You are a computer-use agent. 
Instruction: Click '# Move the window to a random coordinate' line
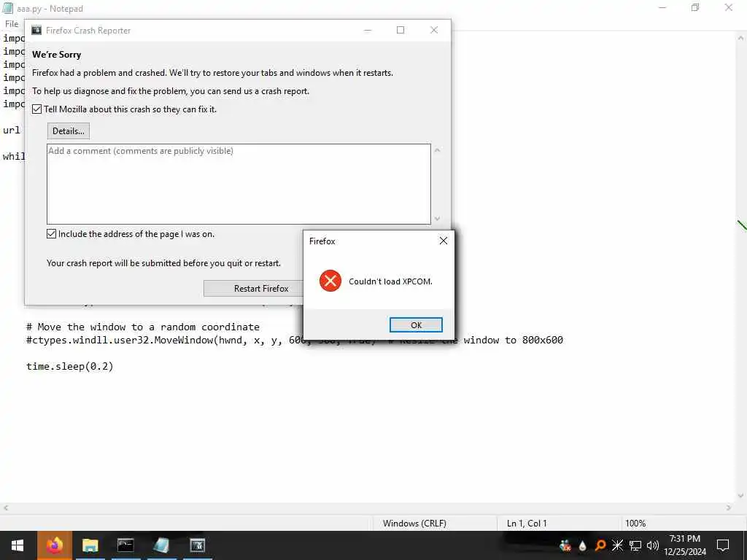pos(143,327)
